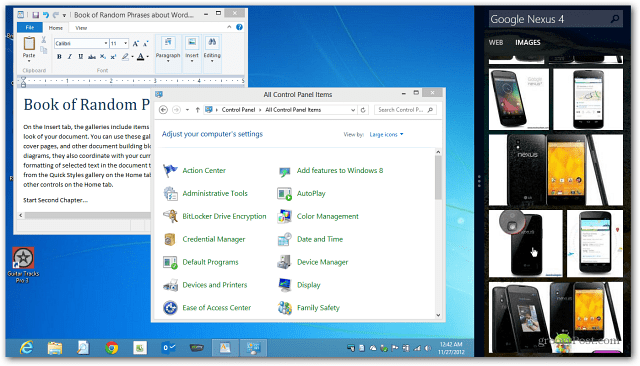Click the Search Control Panel field
Screen dimensions: 640x366
pyautogui.click(x=405, y=110)
